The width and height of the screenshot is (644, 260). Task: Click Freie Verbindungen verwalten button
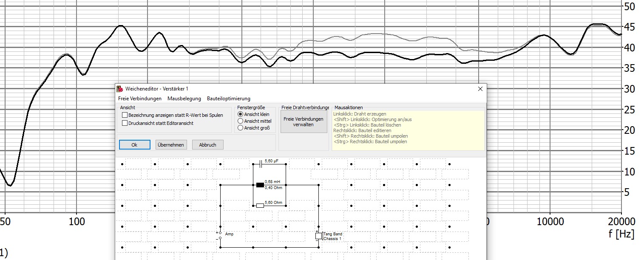pos(304,122)
